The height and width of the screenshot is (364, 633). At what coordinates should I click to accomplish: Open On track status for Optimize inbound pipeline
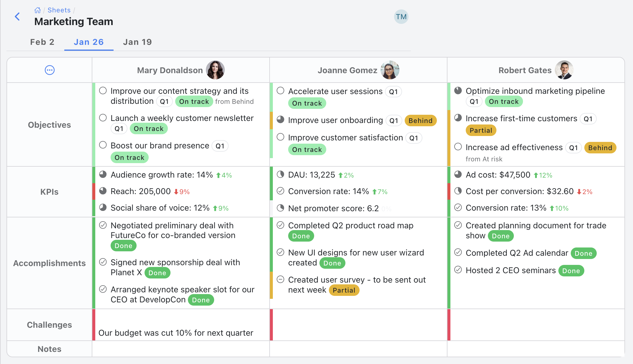click(504, 101)
